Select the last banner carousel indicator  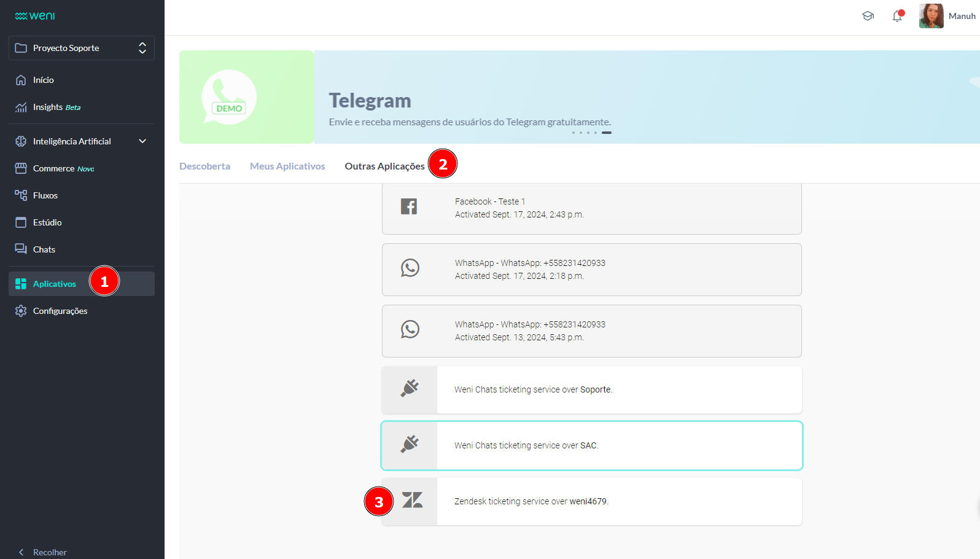[x=606, y=133]
